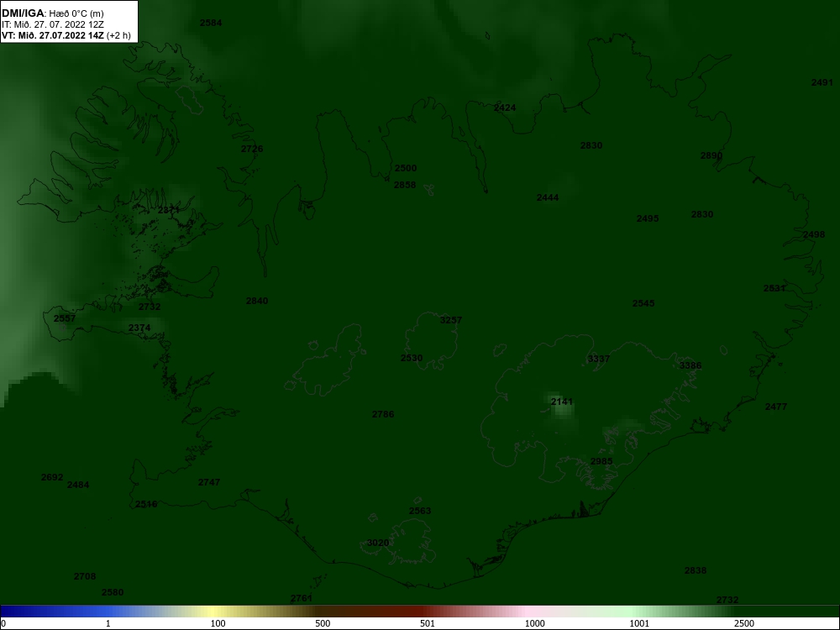Click the map value 2708
The height and width of the screenshot is (630, 840).
click(85, 576)
